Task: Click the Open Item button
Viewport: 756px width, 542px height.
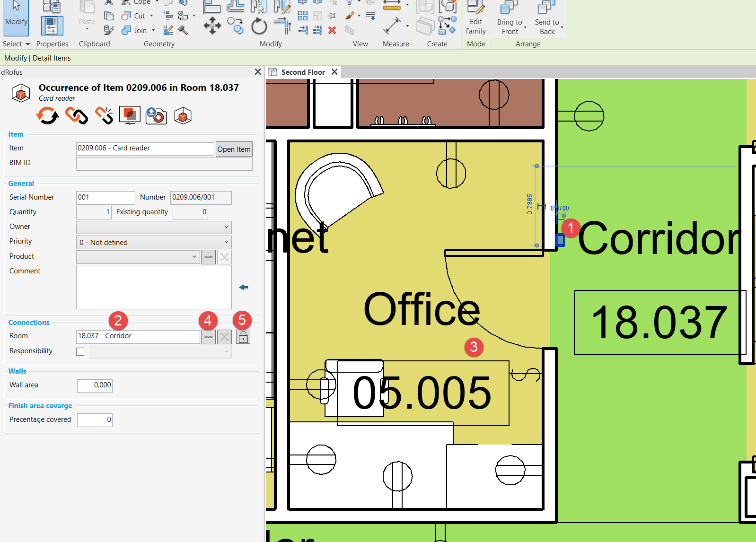Action: coord(234,149)
